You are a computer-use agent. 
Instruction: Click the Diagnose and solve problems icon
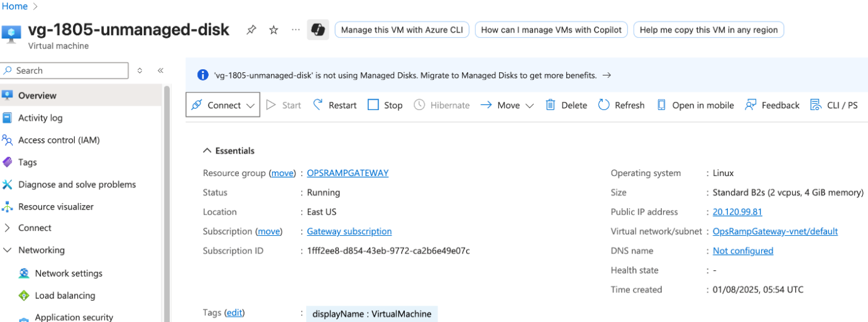(x=8, y=184)
